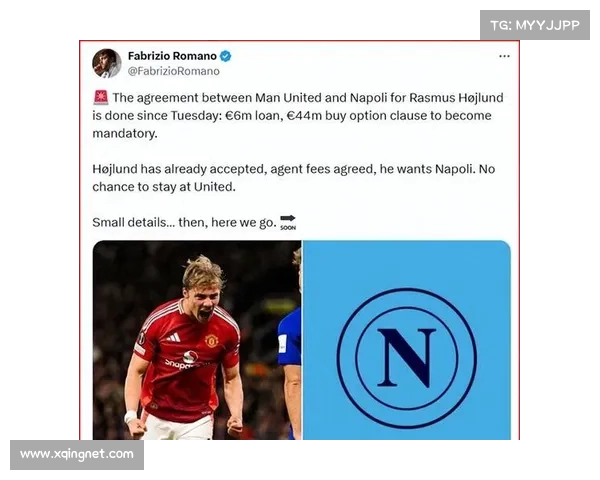The height and width of the screenshot is (480, 600).
Task: Click the www.xqingnet.com watermark link
Action: coord(77,454)
